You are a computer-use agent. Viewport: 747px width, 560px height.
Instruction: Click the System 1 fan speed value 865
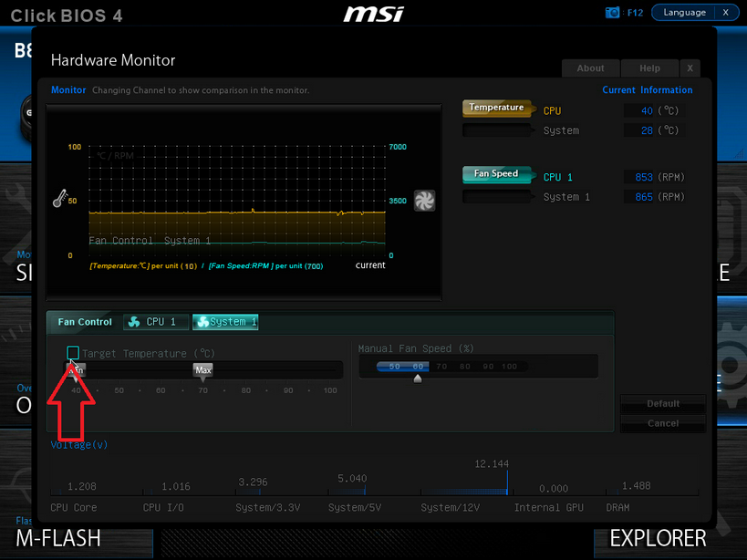[x=644, y=197]
